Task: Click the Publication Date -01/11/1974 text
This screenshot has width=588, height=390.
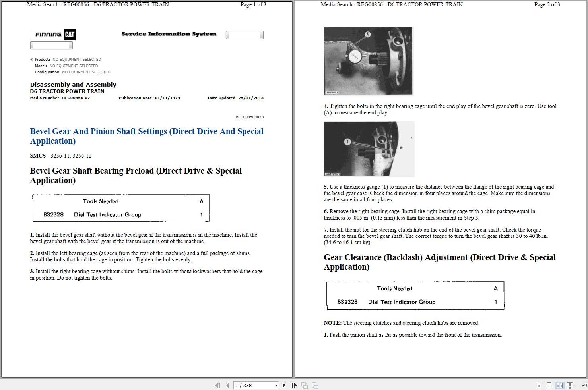Action: click(x=149, y=98)
